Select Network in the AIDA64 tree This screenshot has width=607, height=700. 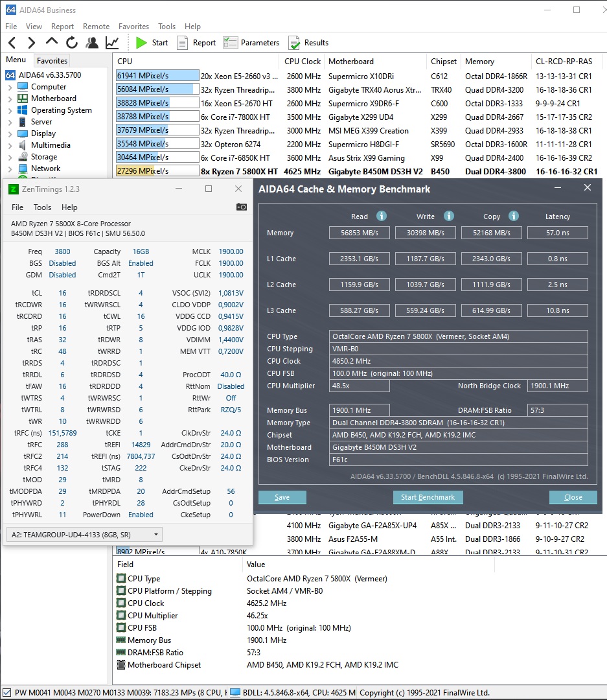(45, 169)
